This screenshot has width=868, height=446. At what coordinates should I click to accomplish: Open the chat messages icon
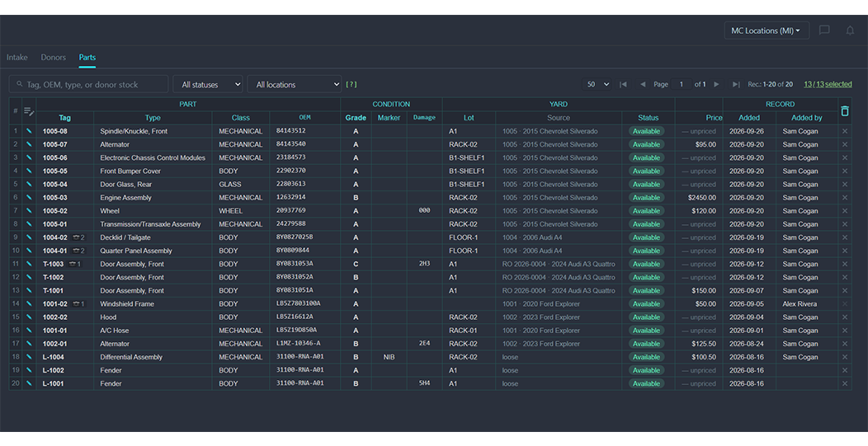[824, 31]
